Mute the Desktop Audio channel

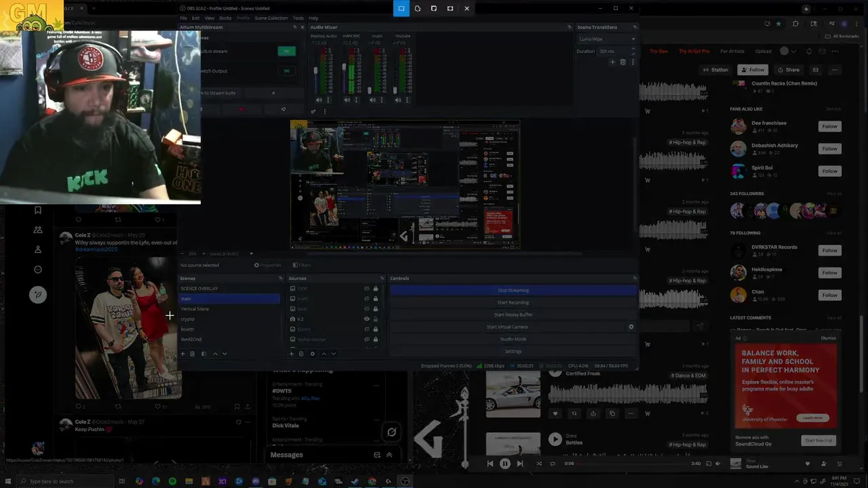(x=319, y=100)
